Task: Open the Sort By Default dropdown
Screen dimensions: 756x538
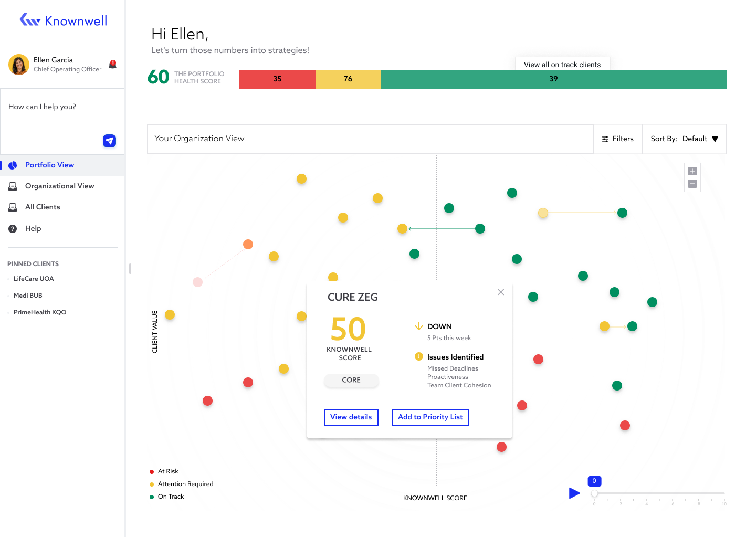Action: (x=684, y=139)
